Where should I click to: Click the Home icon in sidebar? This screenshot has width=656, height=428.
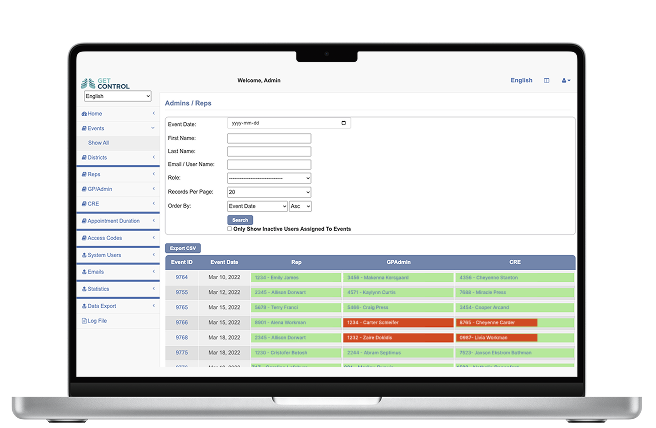[83, 114]
